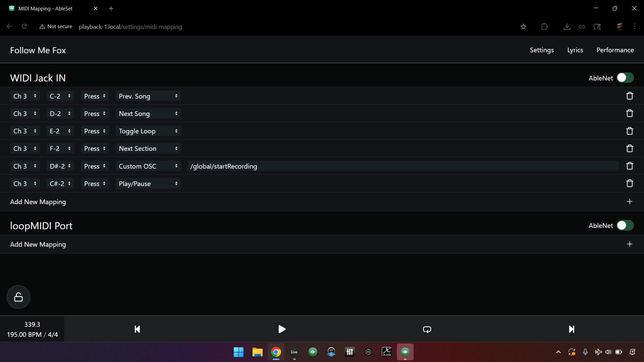Open channel dropdown on Play/Pause row
This screenshot has width=644, height=362.
25,184
